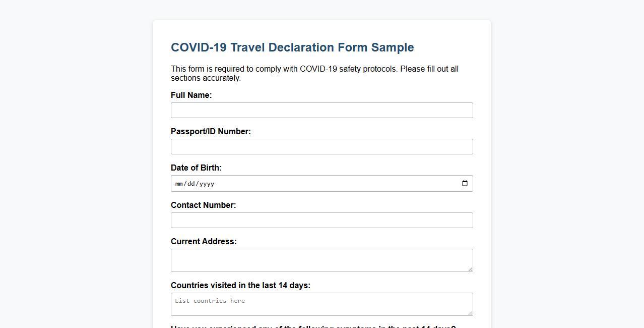Select the yyyy segment of the date field

(x=207, y=184)
